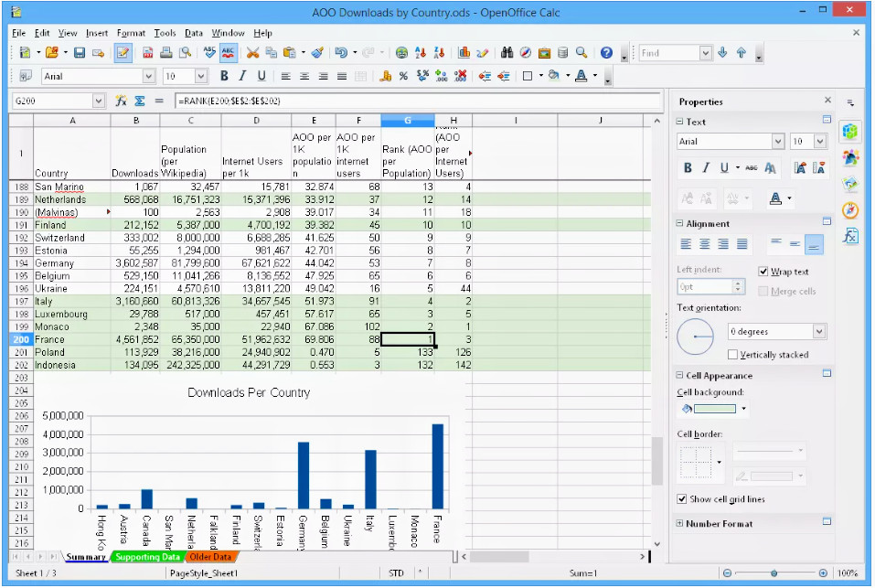Uncheck Show cell grid lines
Viewport: 875px width, 588px height.
(x=684, y=498)
